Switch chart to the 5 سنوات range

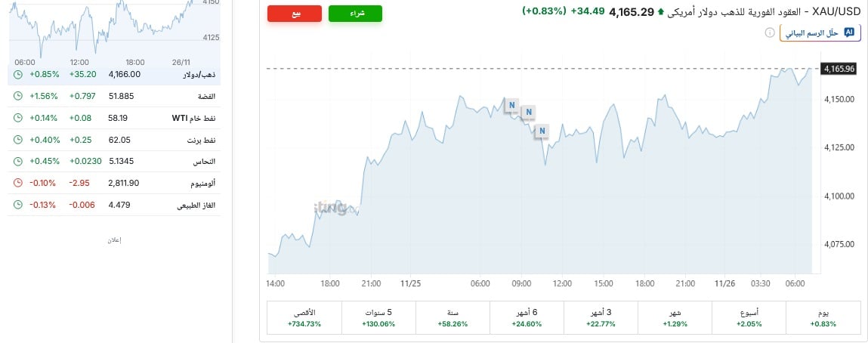pyautogui.click(x=378, y=317)
